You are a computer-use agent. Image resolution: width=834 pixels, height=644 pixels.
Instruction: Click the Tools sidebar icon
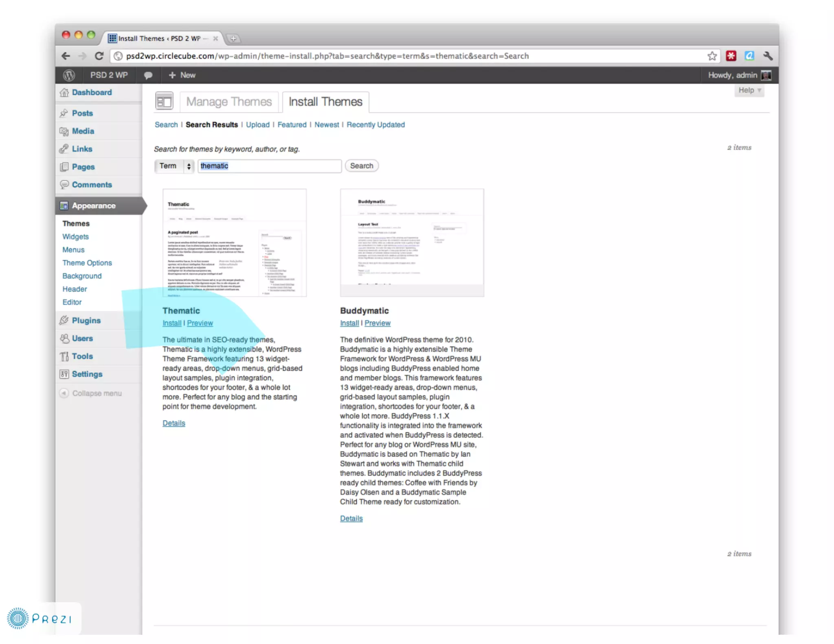64,356
